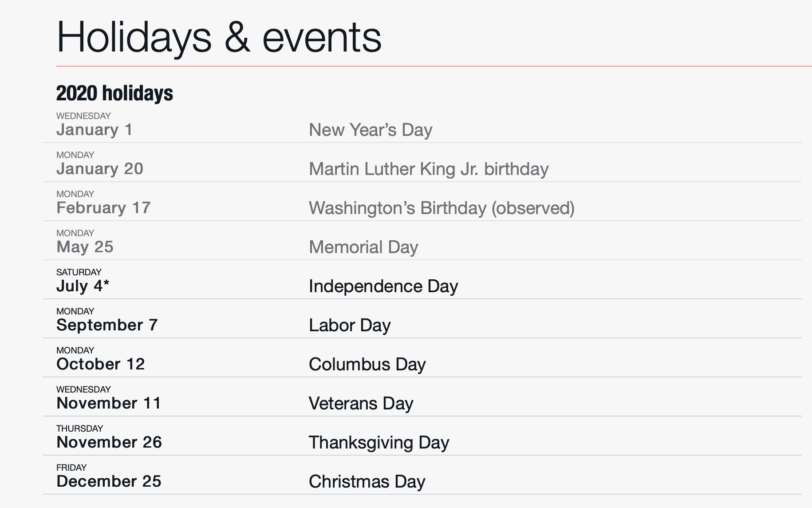Click the September 7 date label
Screen dimensions: 812x508
(x=107, y=325)
